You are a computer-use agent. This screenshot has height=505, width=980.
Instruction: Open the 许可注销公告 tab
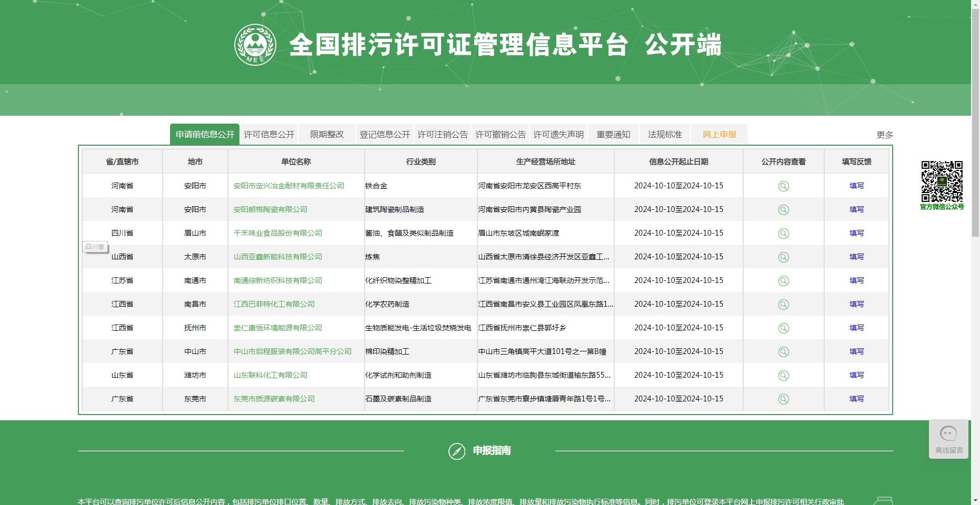pyautogui.click(x=443, y=134)
